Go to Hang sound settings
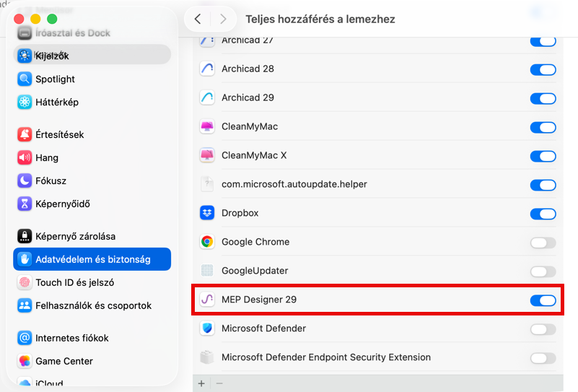 pos(92,158)
